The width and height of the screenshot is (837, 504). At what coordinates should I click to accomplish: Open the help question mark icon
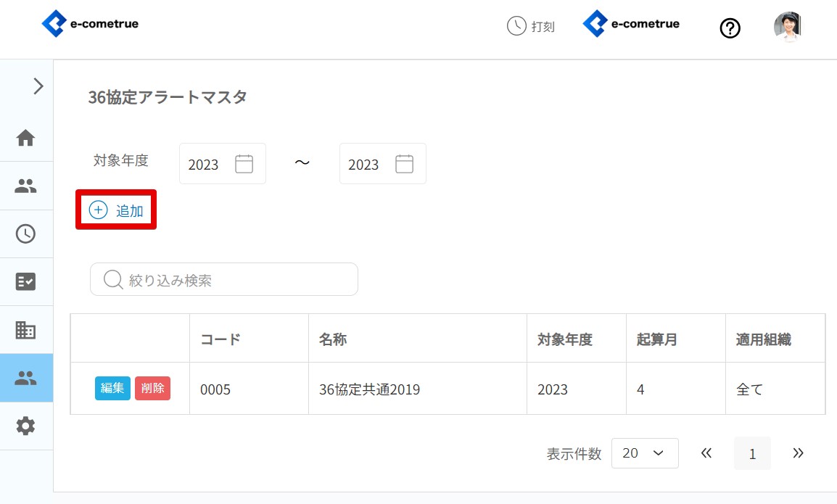(x=730, y=28)
